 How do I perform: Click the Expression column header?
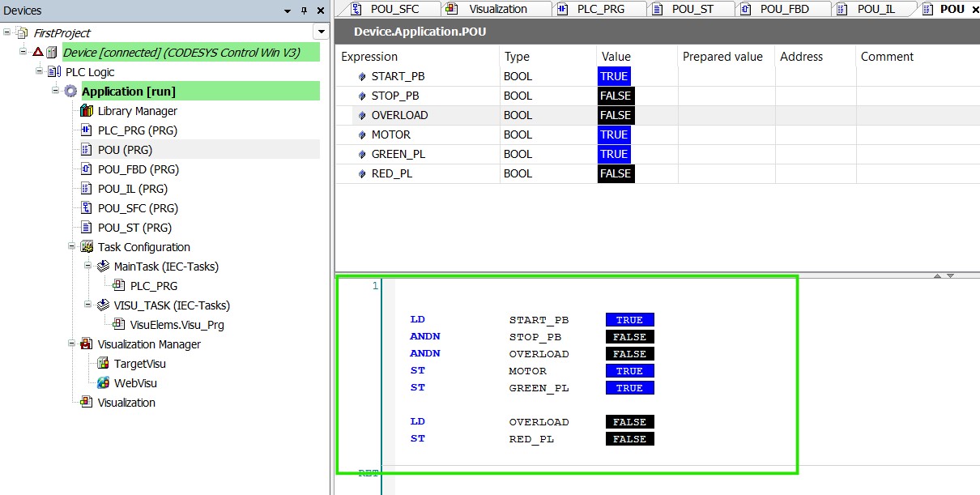418,57
